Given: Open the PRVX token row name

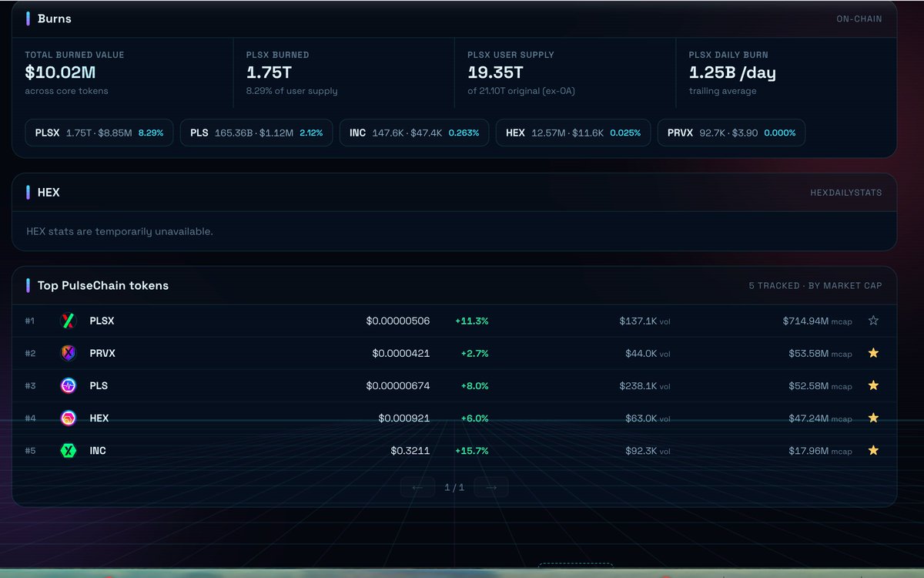Looking at the screenshot, I should [102, 353].
